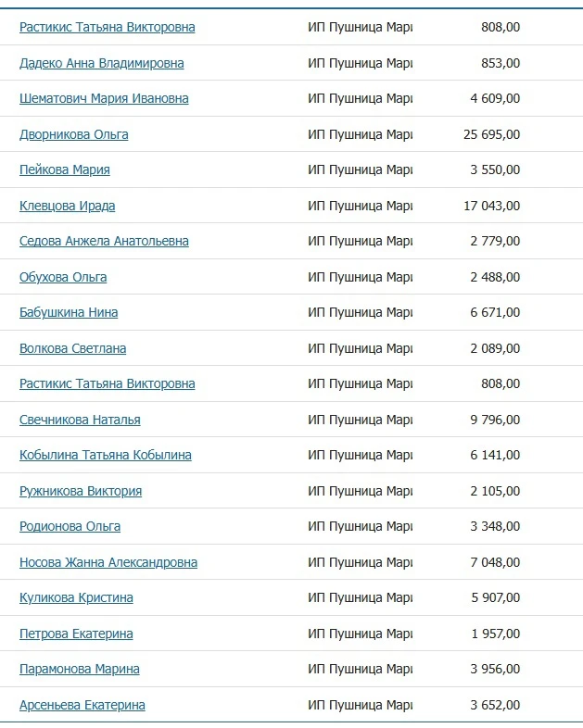583x728 pixels.
Task: Open the Петрова Екатерина link
Action: [76, 634]
